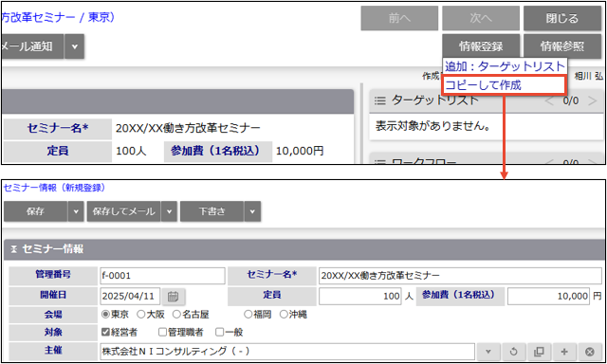Viewport: 607px width, 364px height.
Task: Uncheck the 経営者 target checkbox
Action: (105, 332)
